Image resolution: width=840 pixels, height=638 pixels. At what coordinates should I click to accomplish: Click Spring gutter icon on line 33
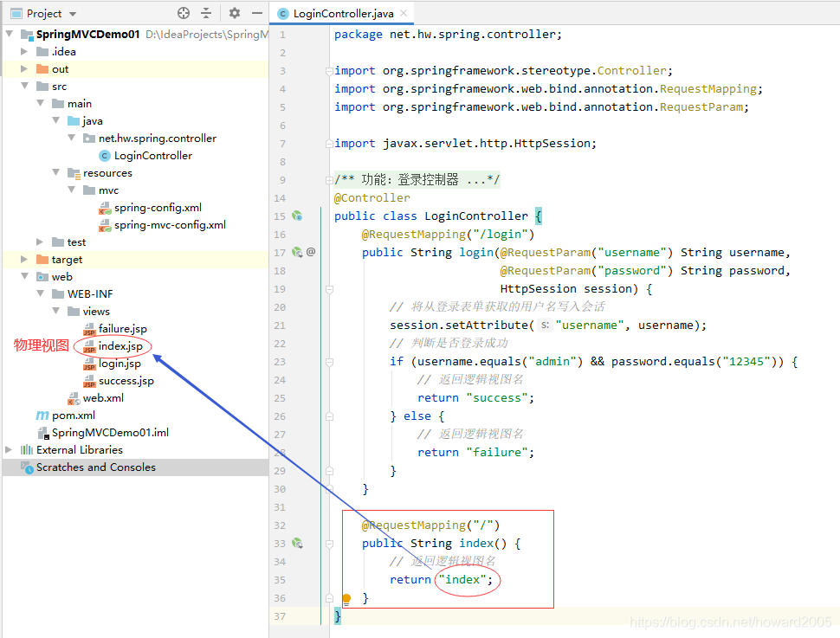coord(297,543)
